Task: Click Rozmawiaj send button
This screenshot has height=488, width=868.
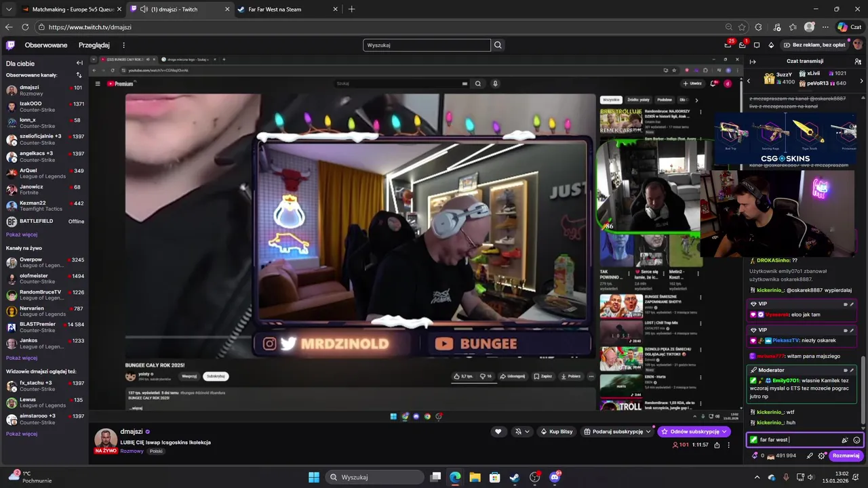Action: (846, 455)
